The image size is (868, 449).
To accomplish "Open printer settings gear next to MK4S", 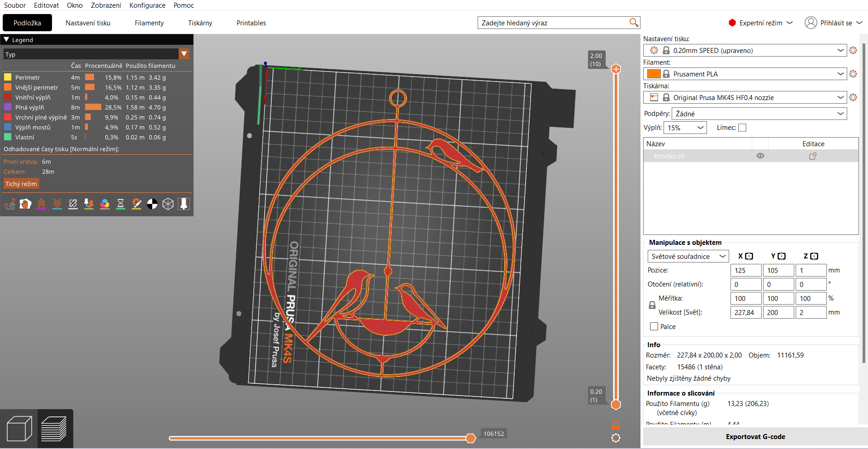I will pos(853,97).
